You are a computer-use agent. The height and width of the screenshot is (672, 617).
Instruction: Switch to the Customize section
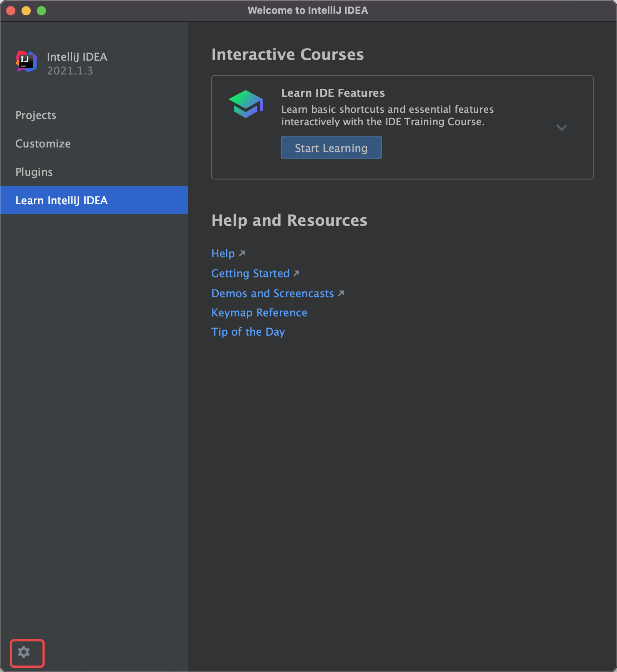[94, 144]
